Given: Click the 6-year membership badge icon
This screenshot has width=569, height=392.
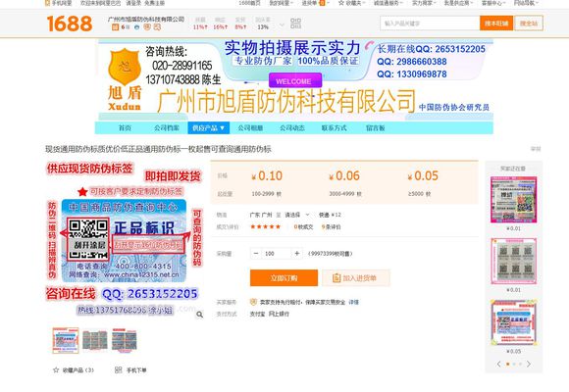Looking at the screenshot, I should point(116,27).
